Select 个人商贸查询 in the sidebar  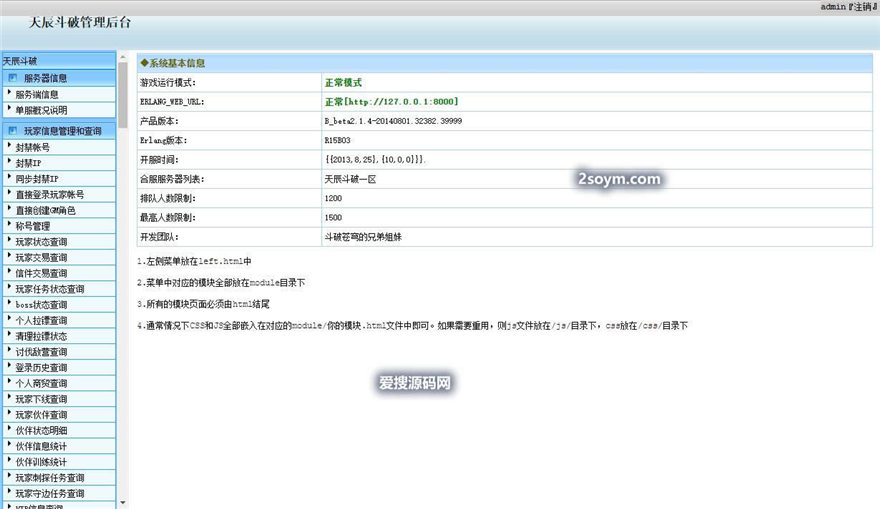tap(41, 383)
